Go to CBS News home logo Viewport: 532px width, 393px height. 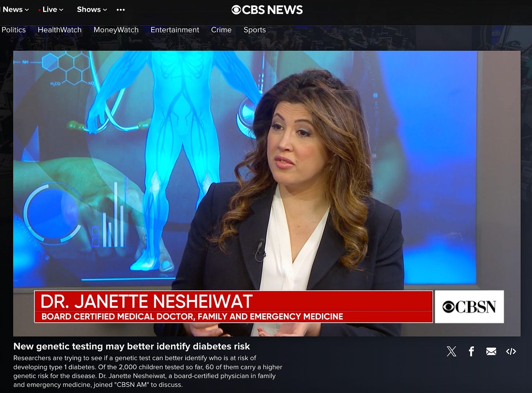267,10
